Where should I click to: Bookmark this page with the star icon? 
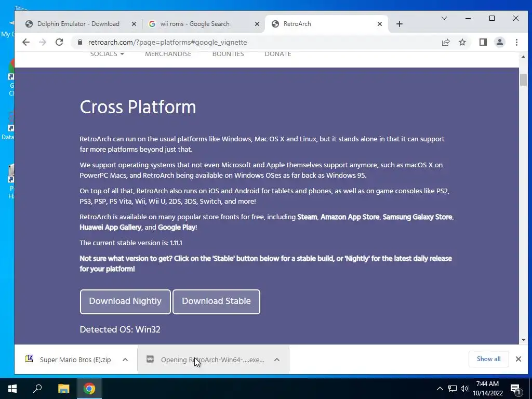pyautogui.click(x=462, y=42)
